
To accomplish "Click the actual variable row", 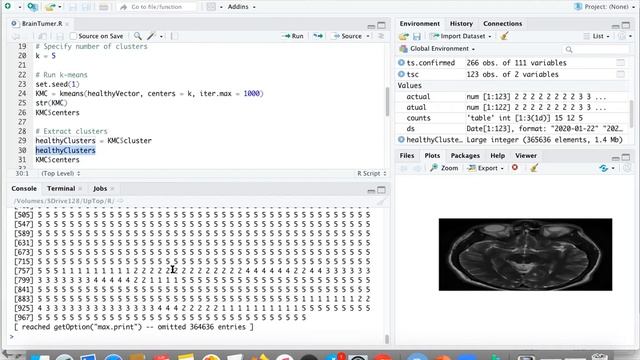I will pyautogui.click(x=512, y=97).
